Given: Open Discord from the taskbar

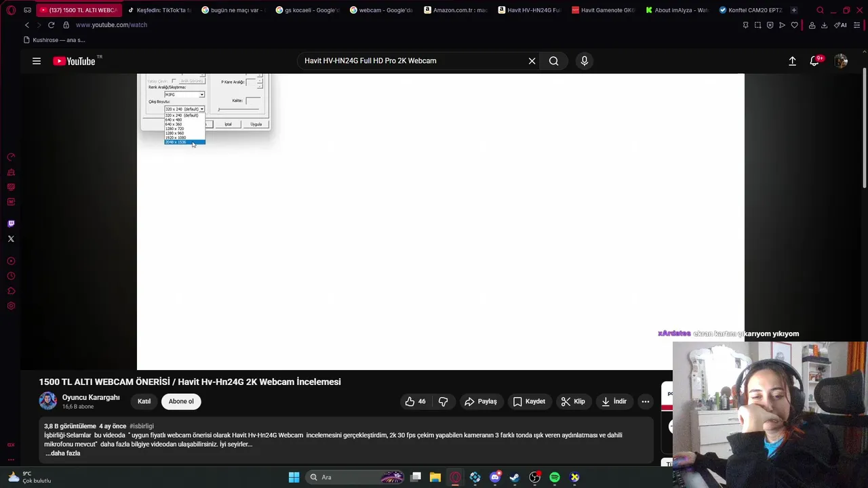Looking at the screenshot, I should pos(495,477).
